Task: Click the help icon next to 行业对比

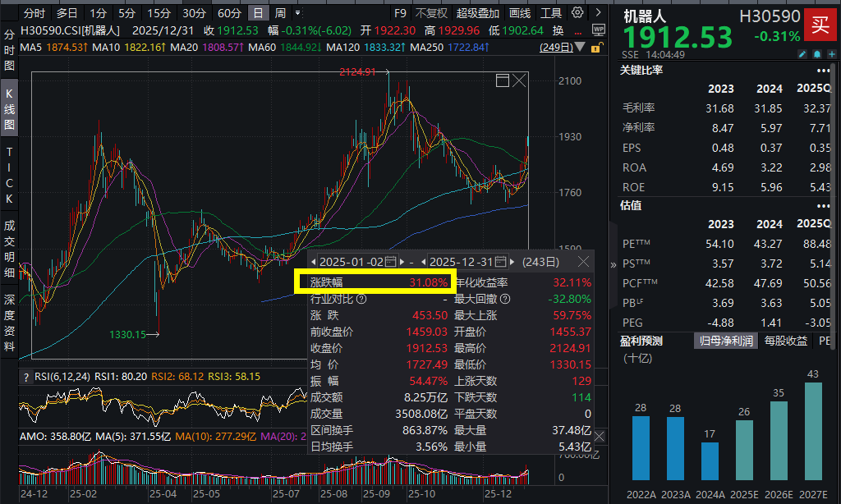Action: (x=361, y=300)
